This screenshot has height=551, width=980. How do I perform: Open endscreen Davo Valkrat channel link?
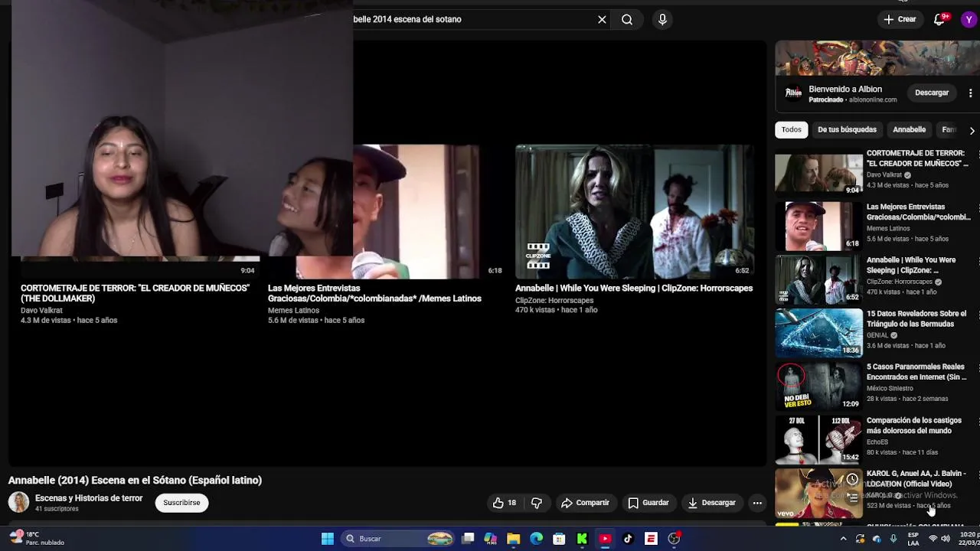click(x=41, y=311)
